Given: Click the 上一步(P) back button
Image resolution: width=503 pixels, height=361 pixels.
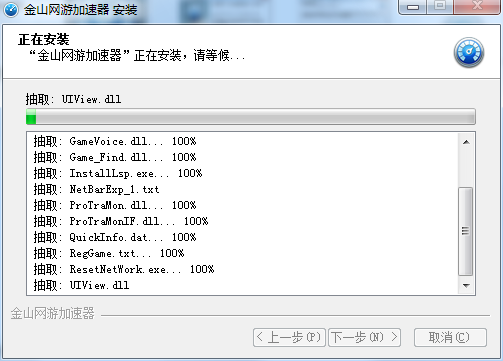Looking at the screenshot, I should (x=289, y=337).
